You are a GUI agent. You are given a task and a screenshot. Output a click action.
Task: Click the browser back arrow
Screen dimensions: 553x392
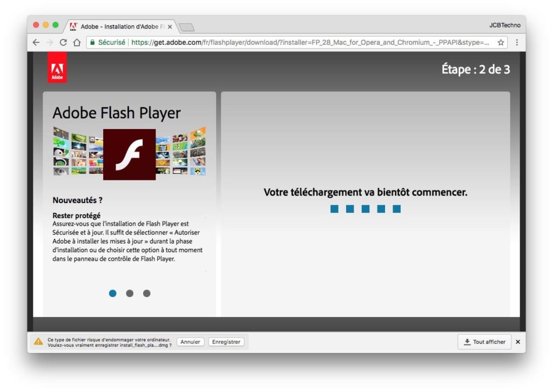[36, 43]
